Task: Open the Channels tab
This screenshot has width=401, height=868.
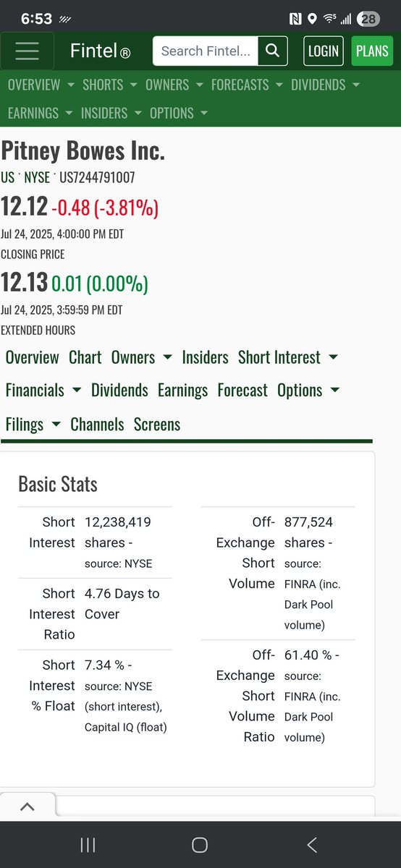Action: click(x=97, y=424)
